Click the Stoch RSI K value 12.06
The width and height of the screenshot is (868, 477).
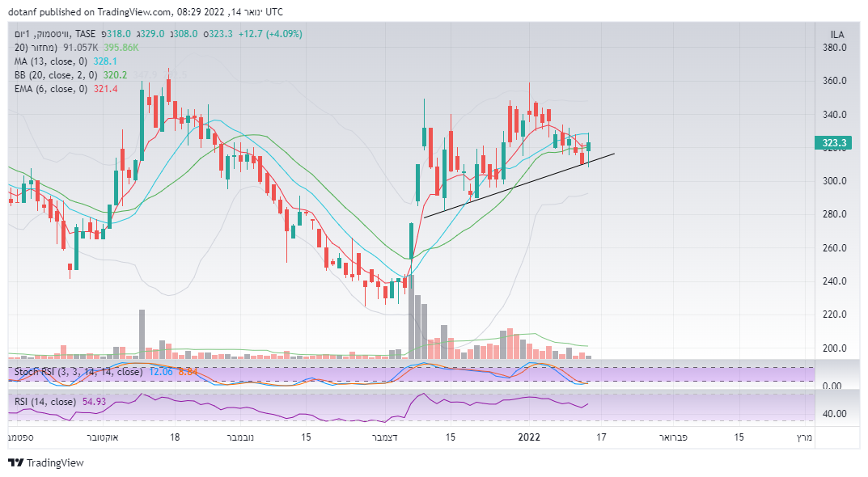(161, 372)
